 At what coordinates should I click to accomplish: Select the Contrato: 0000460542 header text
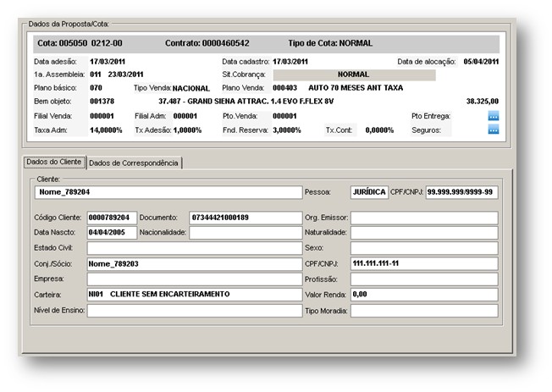[x=207, y=43]
